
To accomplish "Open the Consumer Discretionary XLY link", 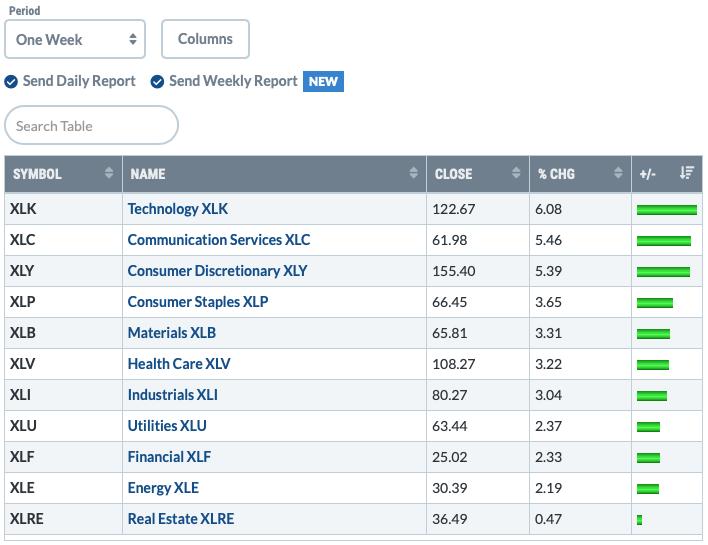I will pyautogui.click(x=218, y=271).
